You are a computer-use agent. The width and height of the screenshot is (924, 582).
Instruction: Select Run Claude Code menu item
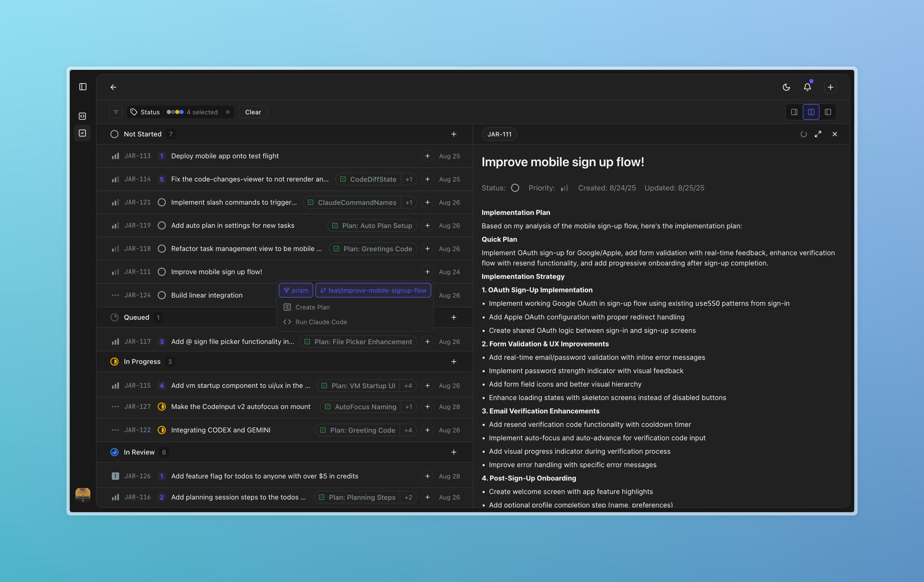tap(321, 322)
